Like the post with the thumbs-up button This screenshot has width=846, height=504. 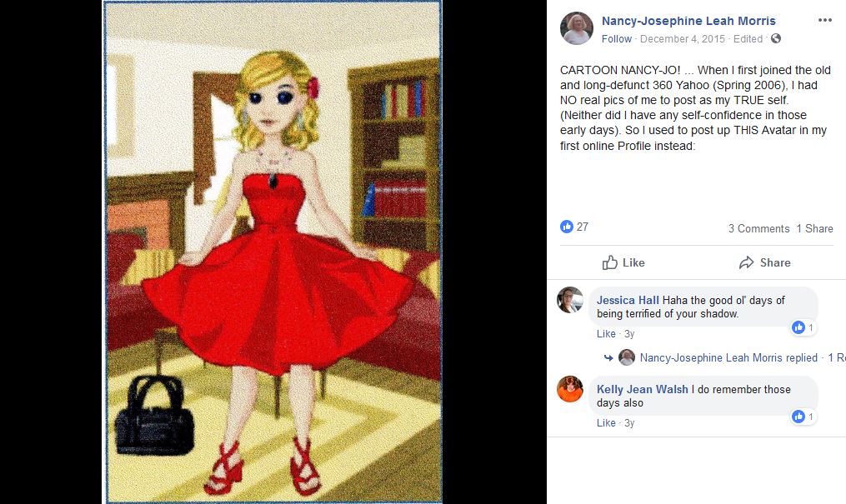[x=623, y=262]
